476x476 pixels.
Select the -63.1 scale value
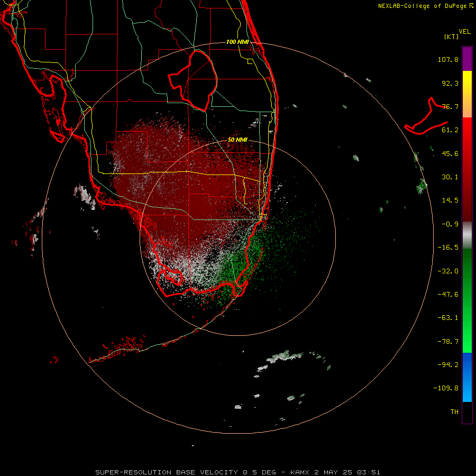(448, 318)
